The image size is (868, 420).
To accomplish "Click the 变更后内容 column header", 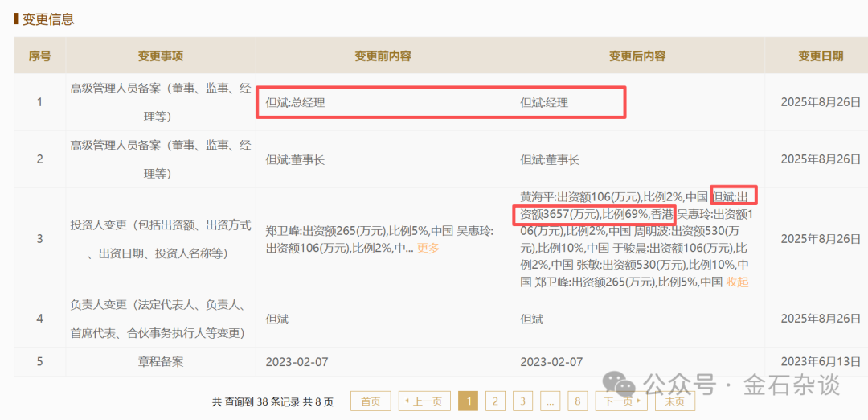I will point(637,56).
